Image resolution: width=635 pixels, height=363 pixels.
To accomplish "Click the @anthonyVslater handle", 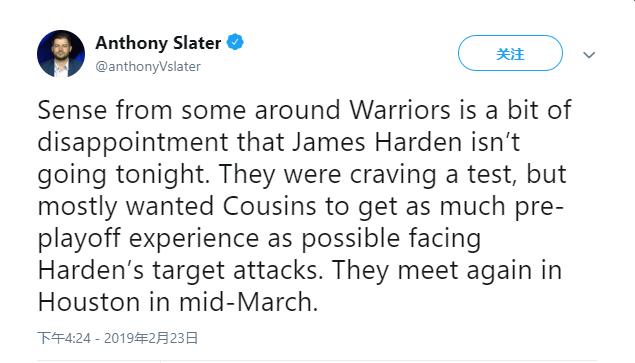I will 148,66.
